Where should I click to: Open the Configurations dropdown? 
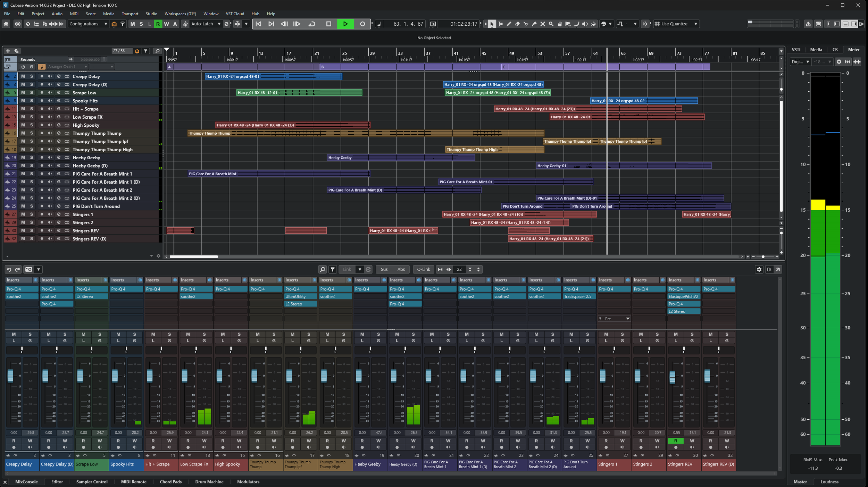88,24
